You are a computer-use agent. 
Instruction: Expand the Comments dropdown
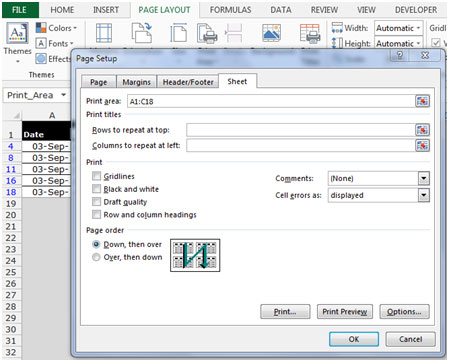pos(423,178)
